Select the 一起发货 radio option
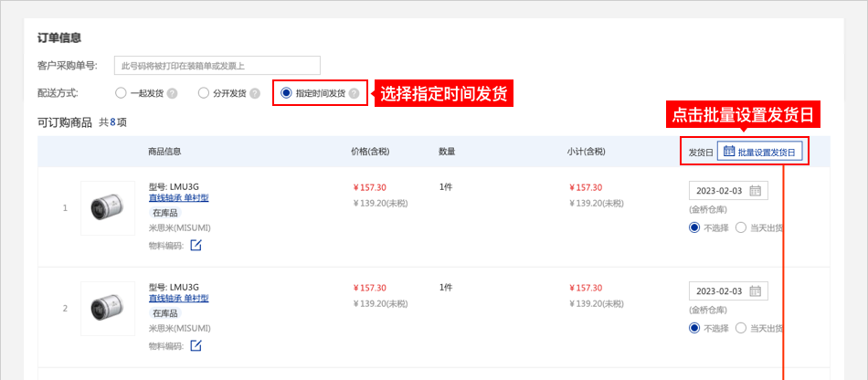 (121, 93)
